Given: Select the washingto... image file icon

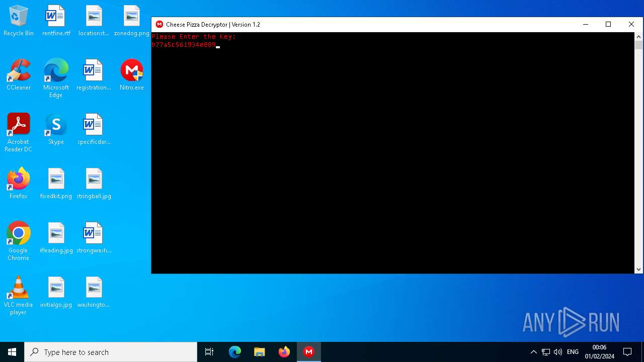Looking at the screenshot, I should click(94, 293).
